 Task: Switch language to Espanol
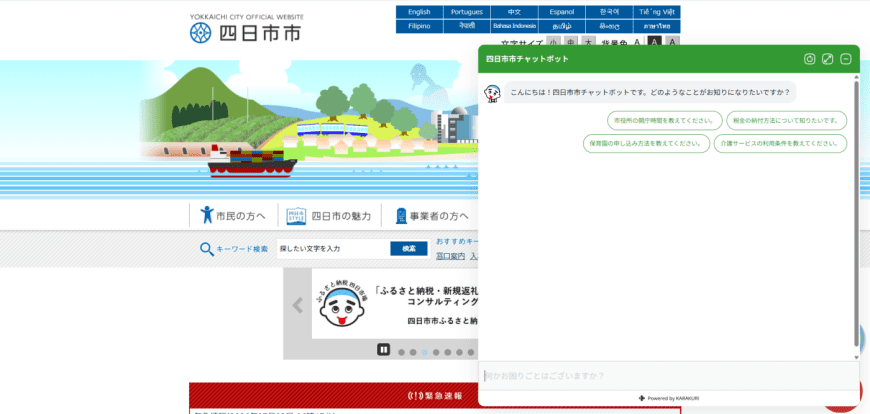click(562, 12)
